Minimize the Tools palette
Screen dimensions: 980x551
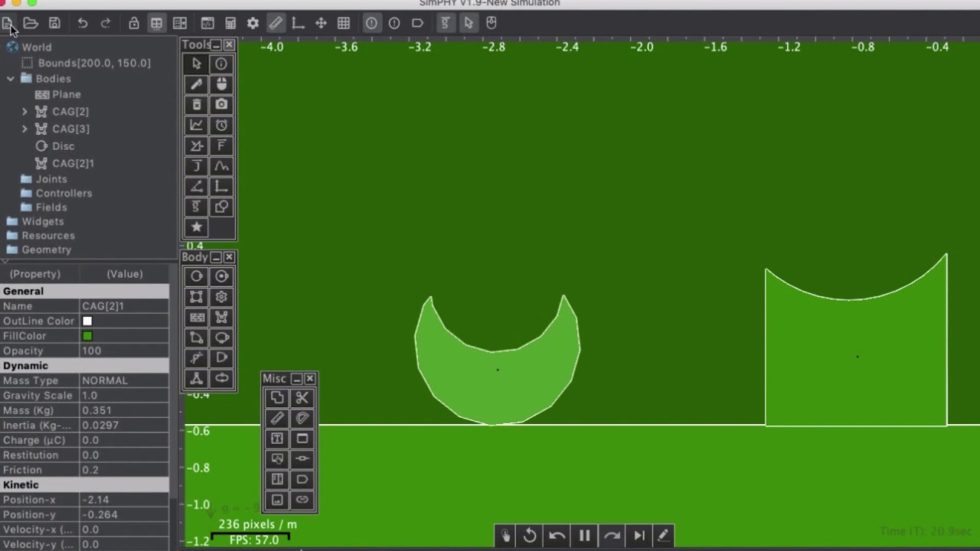coord(216,45)
